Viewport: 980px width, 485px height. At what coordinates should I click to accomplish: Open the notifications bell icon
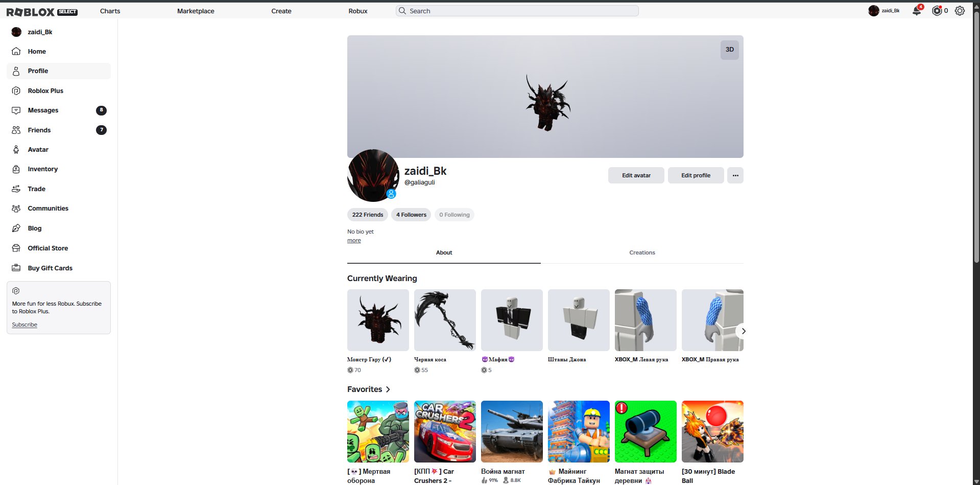pyautogui.click(x=917, y=11)
